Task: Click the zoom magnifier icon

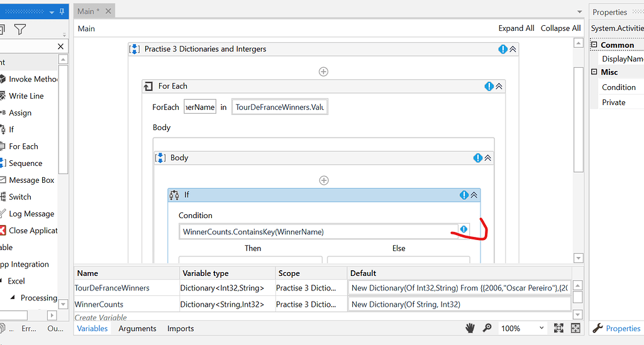Action: (x=487, y=328)
